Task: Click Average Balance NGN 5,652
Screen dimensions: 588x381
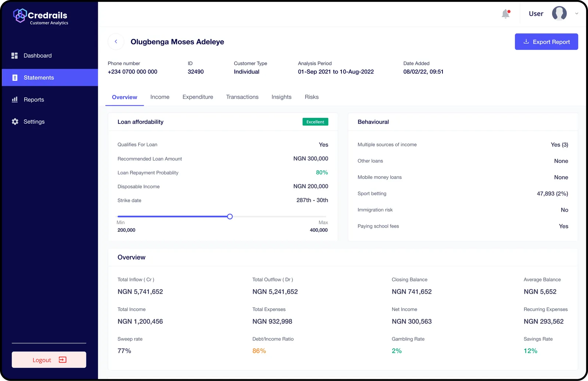Action: click(540, 292)
